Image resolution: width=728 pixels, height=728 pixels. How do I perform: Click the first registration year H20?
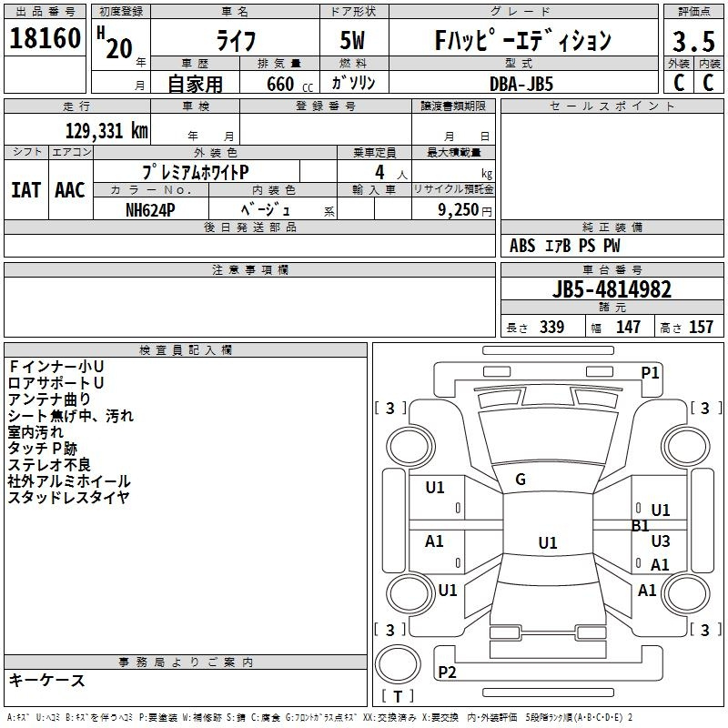point(116,43)
